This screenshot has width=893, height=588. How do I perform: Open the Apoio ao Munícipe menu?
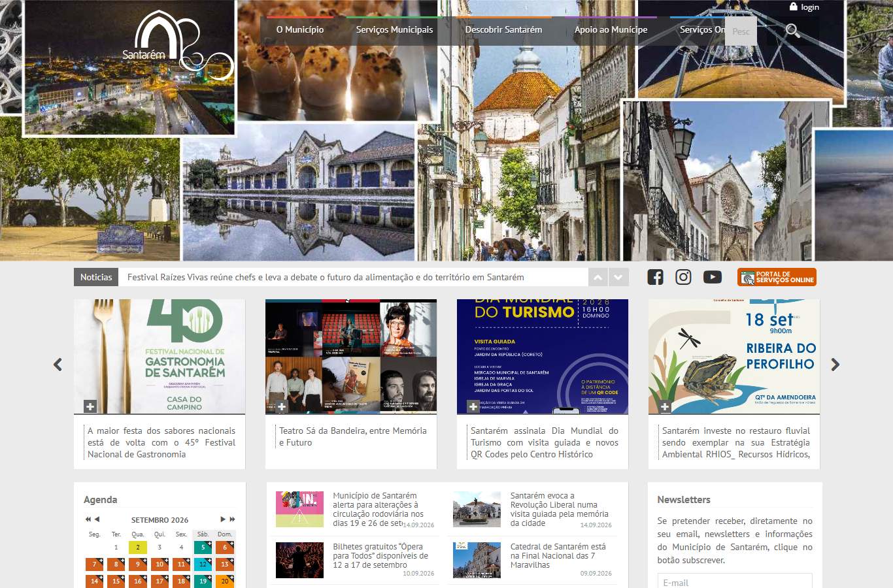(x=611, y=30)
